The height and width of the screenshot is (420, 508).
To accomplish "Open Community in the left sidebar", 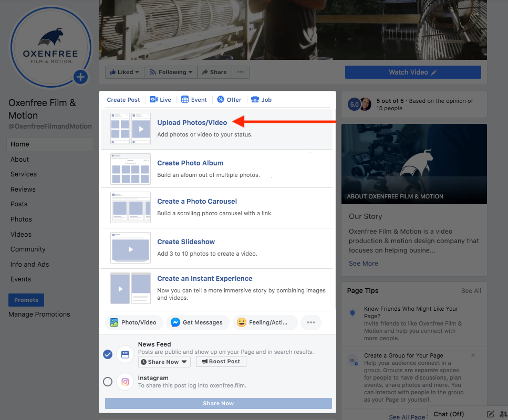I will tap(28, 249).
